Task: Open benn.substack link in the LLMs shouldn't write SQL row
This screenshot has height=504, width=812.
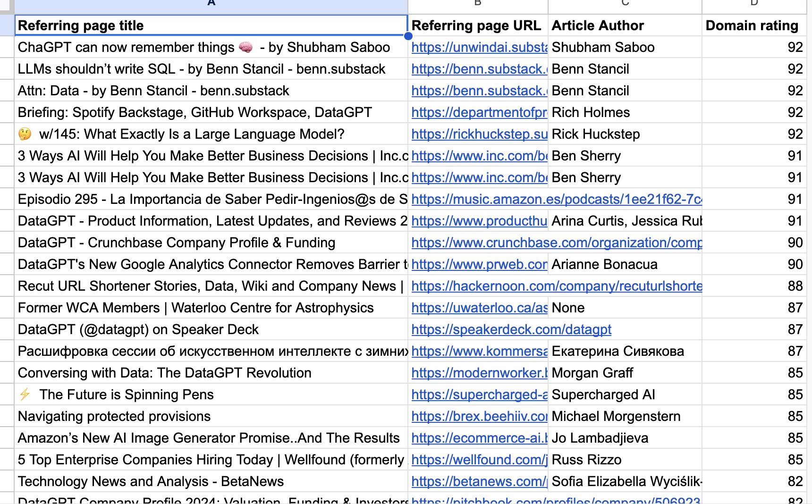Action: coord(479,69)
